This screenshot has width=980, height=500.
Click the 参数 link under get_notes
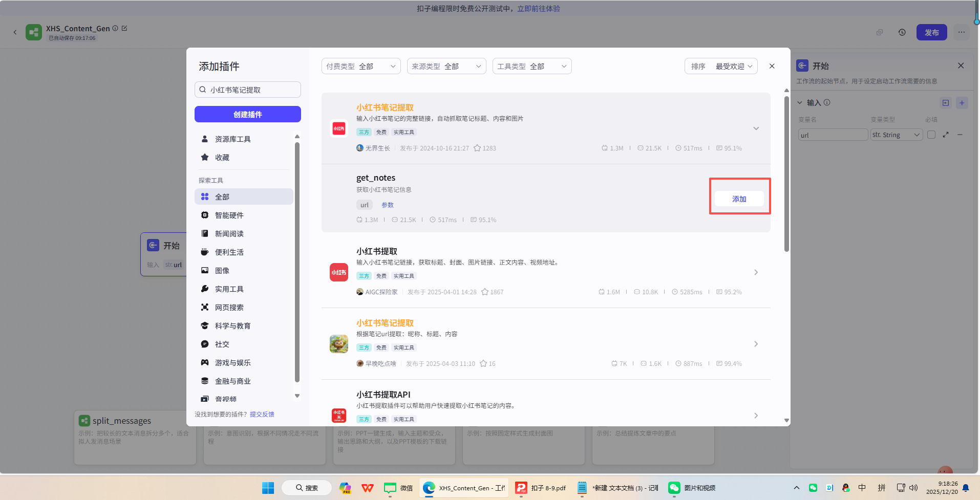click(388, 205)
